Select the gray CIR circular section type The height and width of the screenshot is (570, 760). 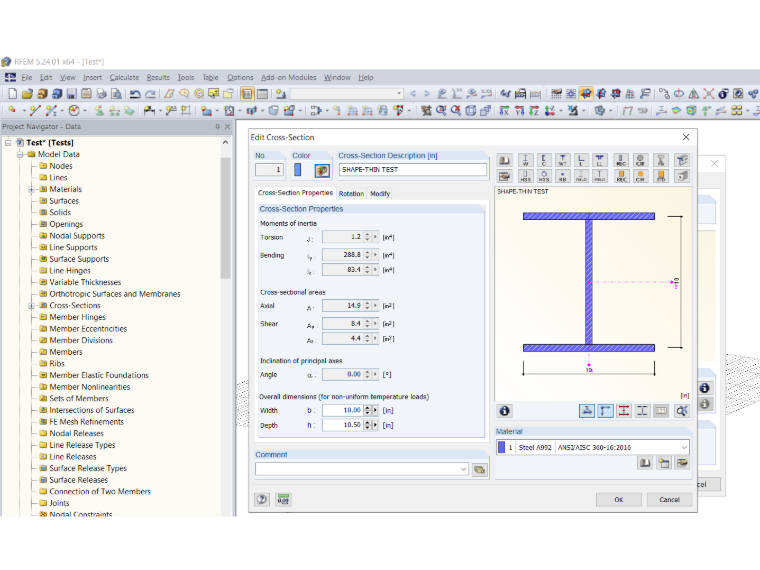[640, 160]
